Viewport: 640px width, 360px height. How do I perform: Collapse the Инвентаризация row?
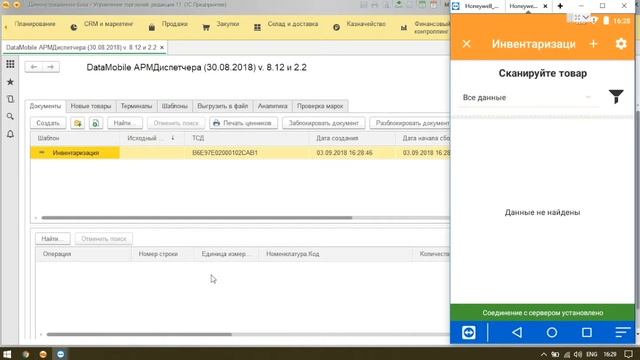click(42, 153)
